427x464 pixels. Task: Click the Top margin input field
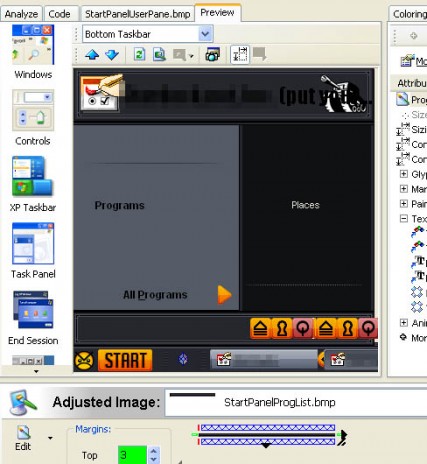click(x=132, y=455)
